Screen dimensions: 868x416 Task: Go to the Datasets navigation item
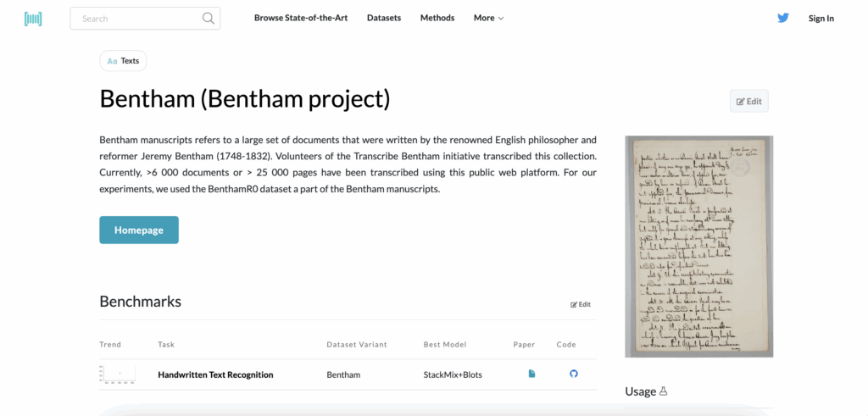(x=384, y=18)
